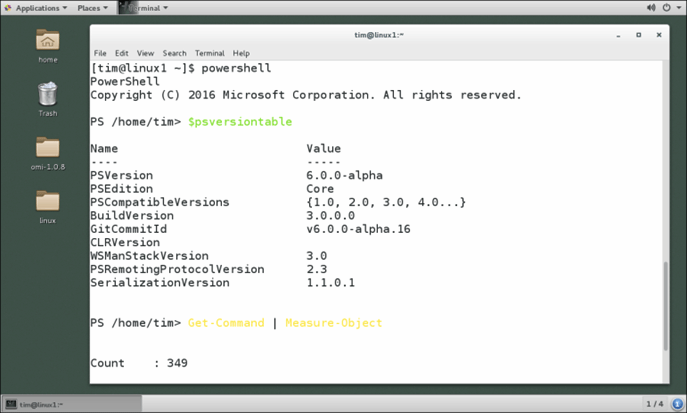Click the volume speaker icon in top bar
This screenshot has height=413, width=687.
point(651,8)
